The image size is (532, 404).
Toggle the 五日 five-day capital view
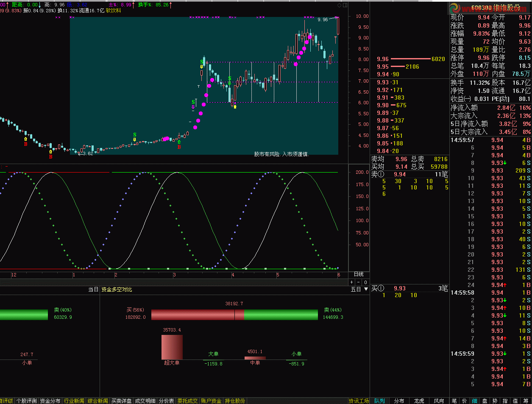pos(356,290)
